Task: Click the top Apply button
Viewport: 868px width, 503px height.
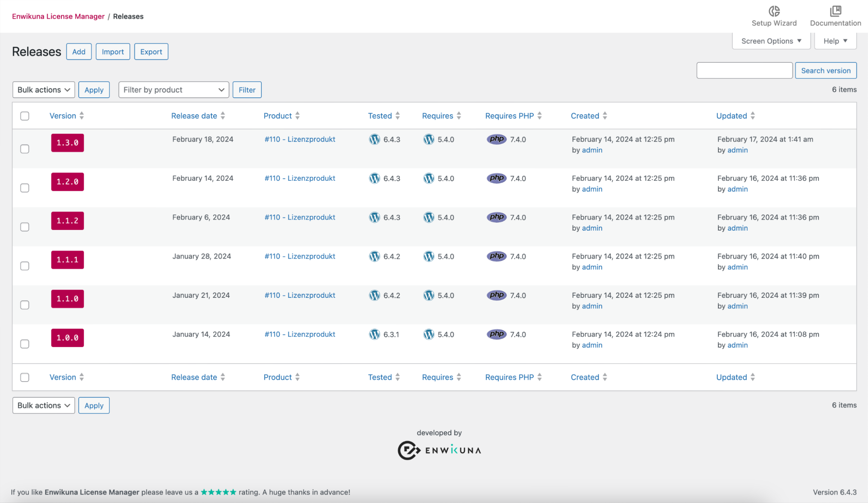Action: (94, 90)
